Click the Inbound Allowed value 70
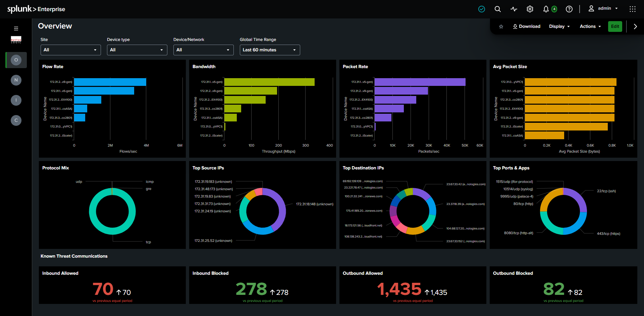The image size is (644, 316). coord(103,289)
